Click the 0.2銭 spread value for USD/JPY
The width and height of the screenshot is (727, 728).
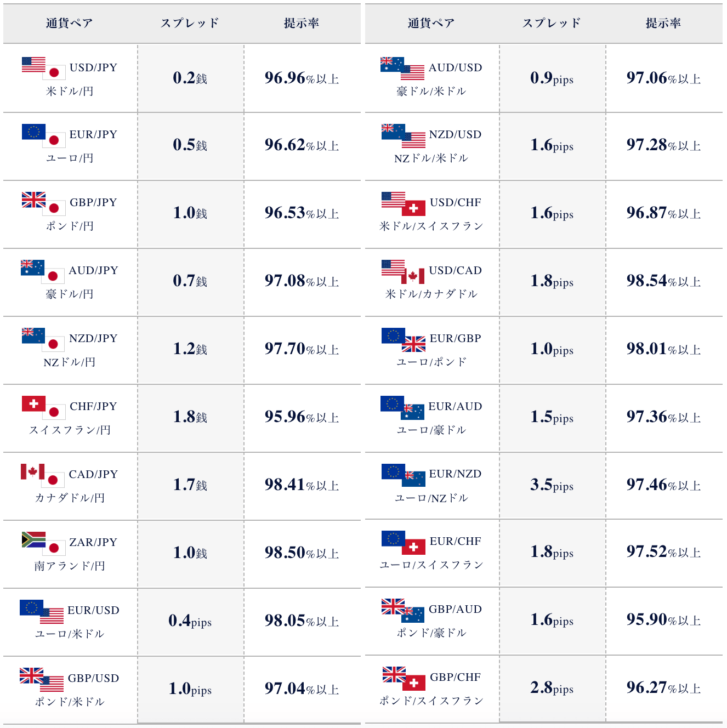[190, 78]
